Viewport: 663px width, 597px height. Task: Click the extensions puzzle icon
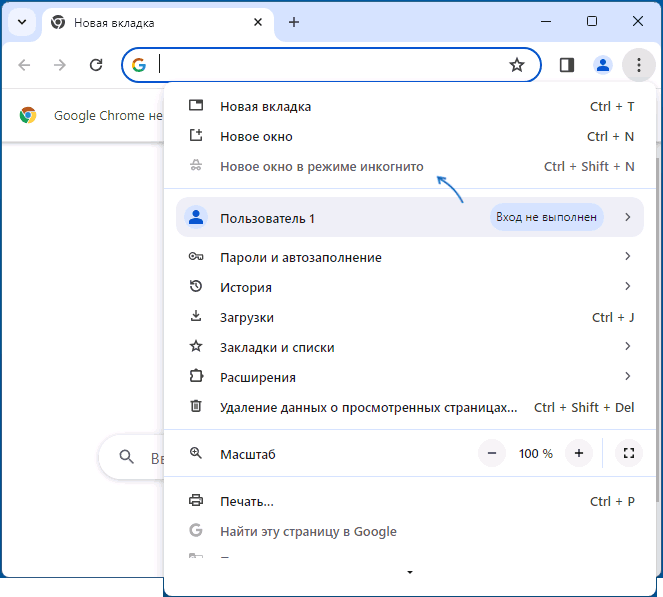196,376
